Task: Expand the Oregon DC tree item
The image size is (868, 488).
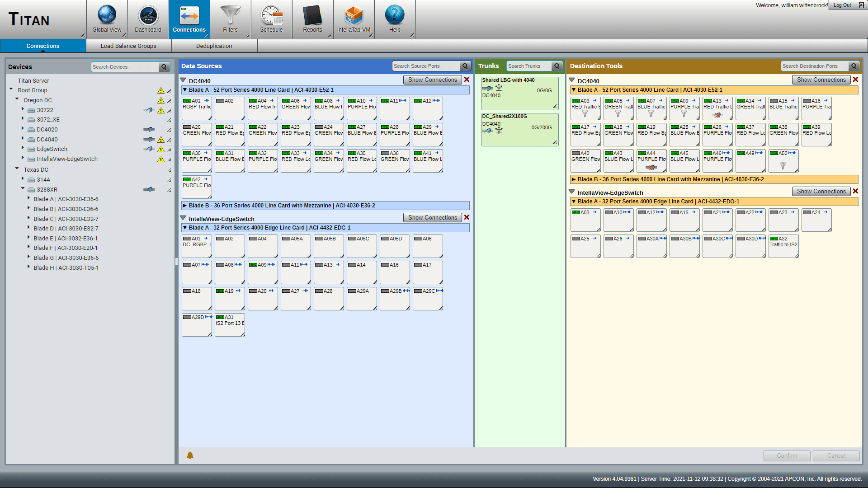Action: point(17,99)
